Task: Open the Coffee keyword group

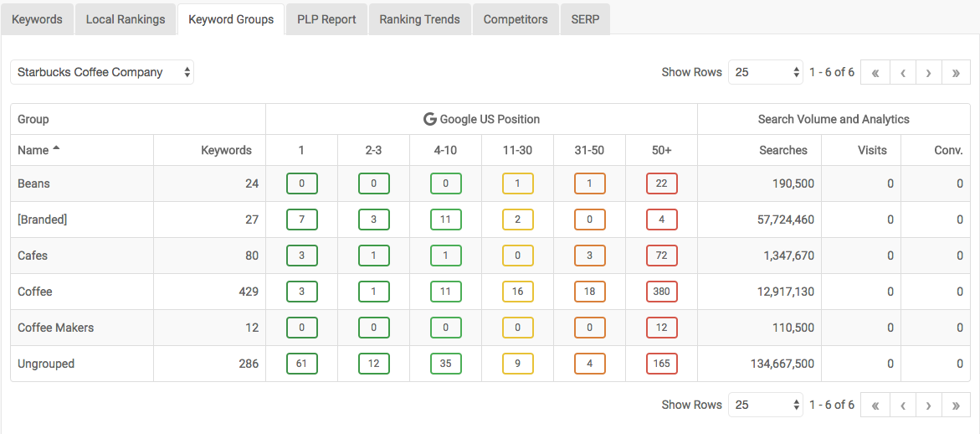Action: tap(35, 292)
